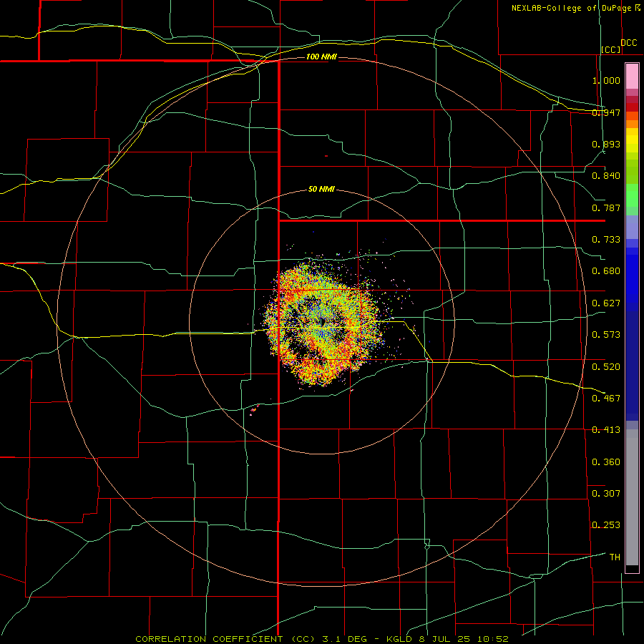The height and width of the screenshot is (644, 644).
Task: Click the 0.307 scale value
Action: tap(606, 494)
